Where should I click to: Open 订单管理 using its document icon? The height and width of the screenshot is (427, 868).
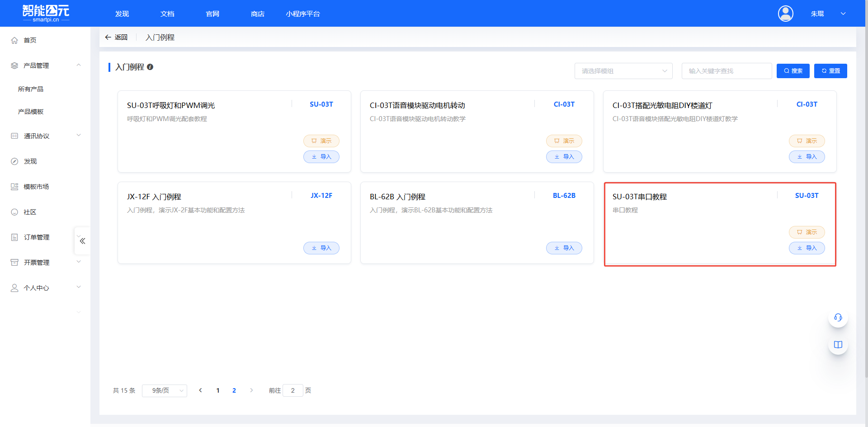click(x=14, y=237)
